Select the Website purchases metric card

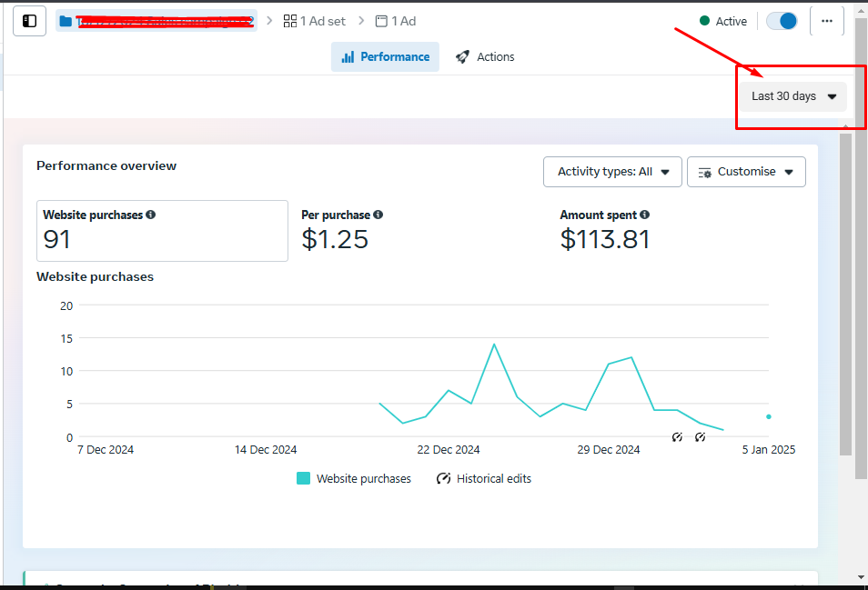162,231
